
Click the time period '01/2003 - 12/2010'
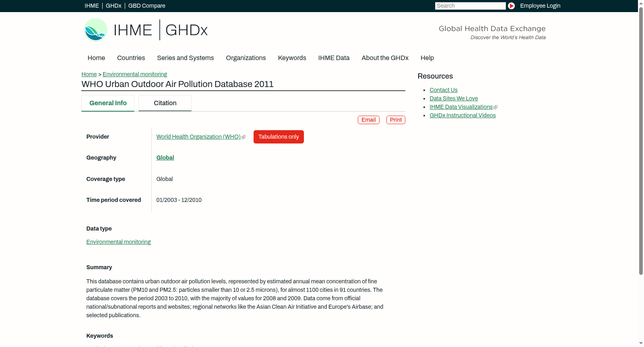(179, 200)
